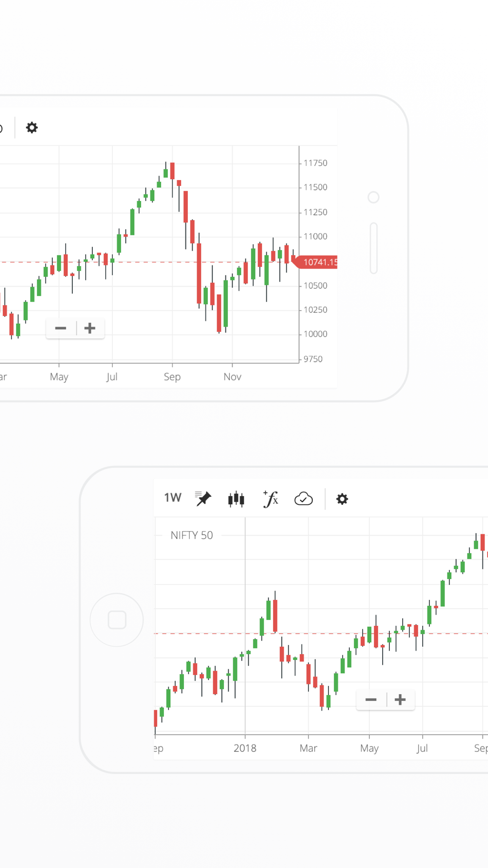488x868 pixels.
Task: Click the Nov label on the top chart
Action: [232, 377]
